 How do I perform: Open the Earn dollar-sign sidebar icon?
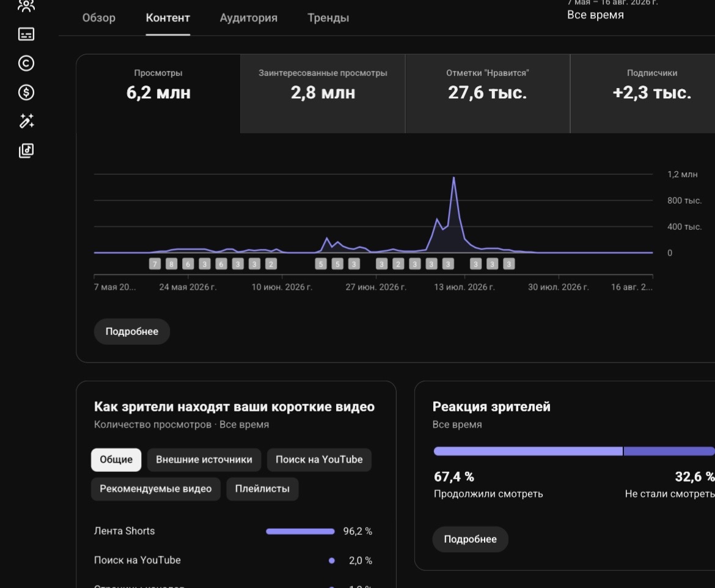click(26, 92)
